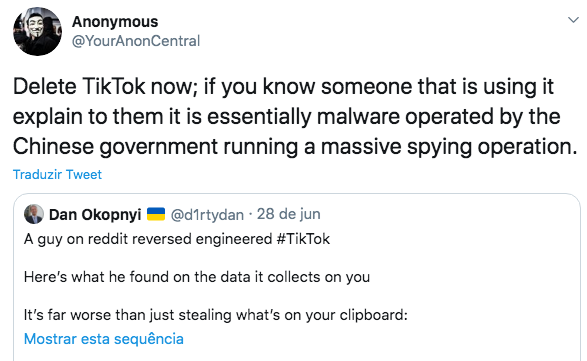The height and width of the screenshot is (361, 587).
Task: Expand the tweet options chevron menu
Action: click(x=573, y=20)
